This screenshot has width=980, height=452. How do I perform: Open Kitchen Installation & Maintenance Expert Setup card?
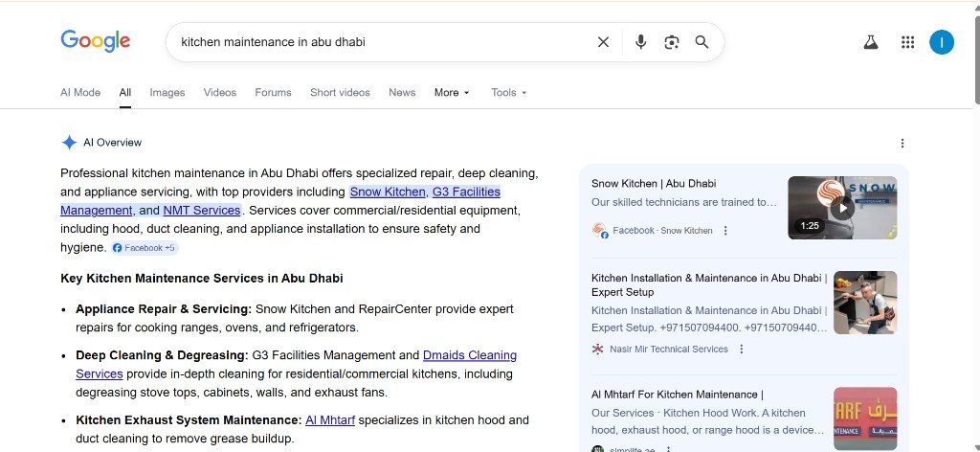point(709,285)
